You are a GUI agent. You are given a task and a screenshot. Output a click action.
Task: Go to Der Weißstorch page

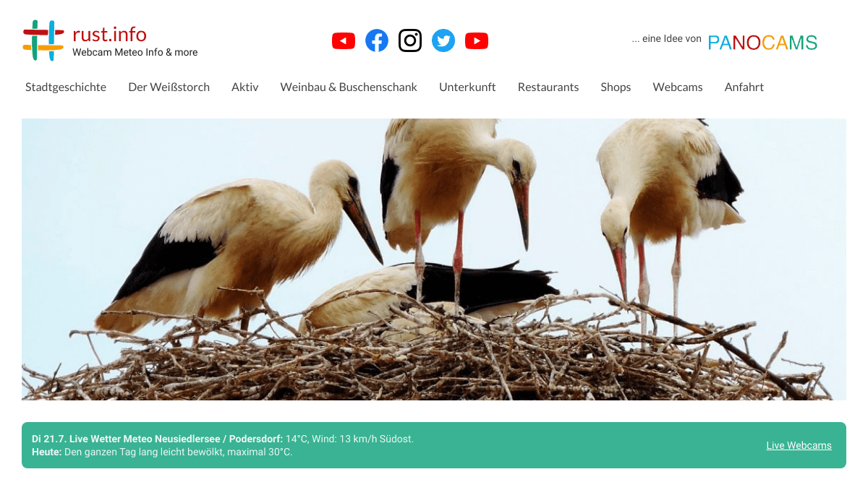tap(169, 87)
